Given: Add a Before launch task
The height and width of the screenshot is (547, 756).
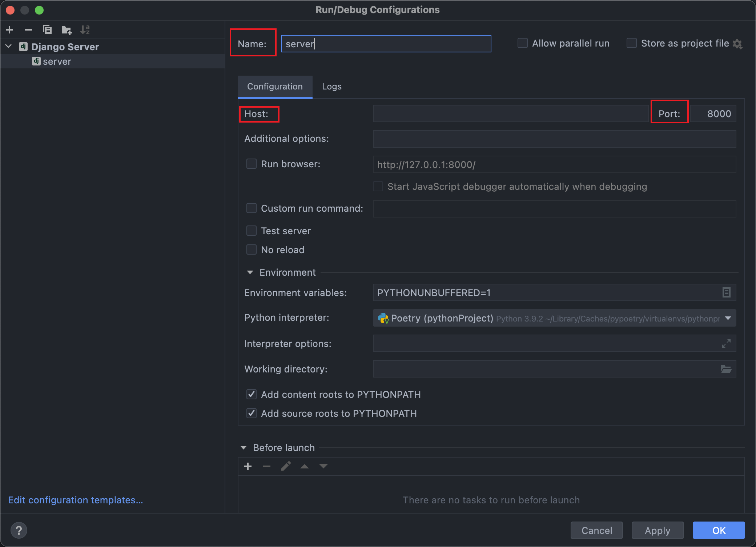Looking at the screenshot, I should tap(248, 466).
